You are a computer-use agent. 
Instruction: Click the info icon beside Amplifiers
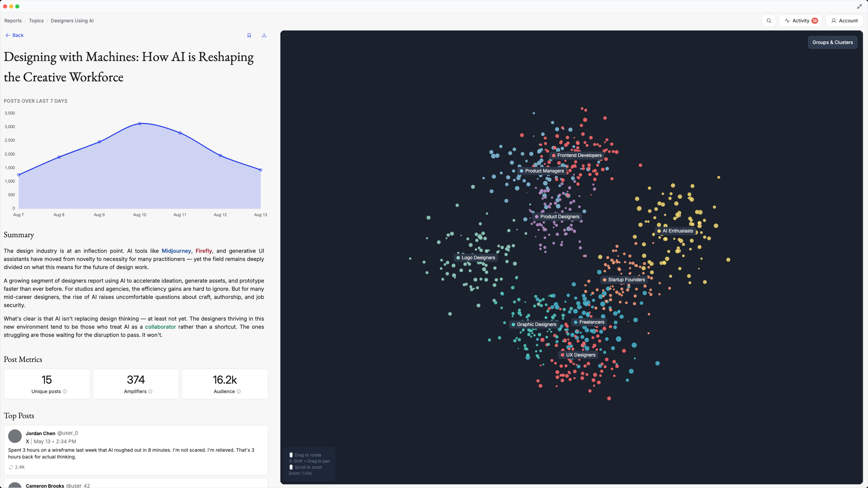(x=150, y=391)
